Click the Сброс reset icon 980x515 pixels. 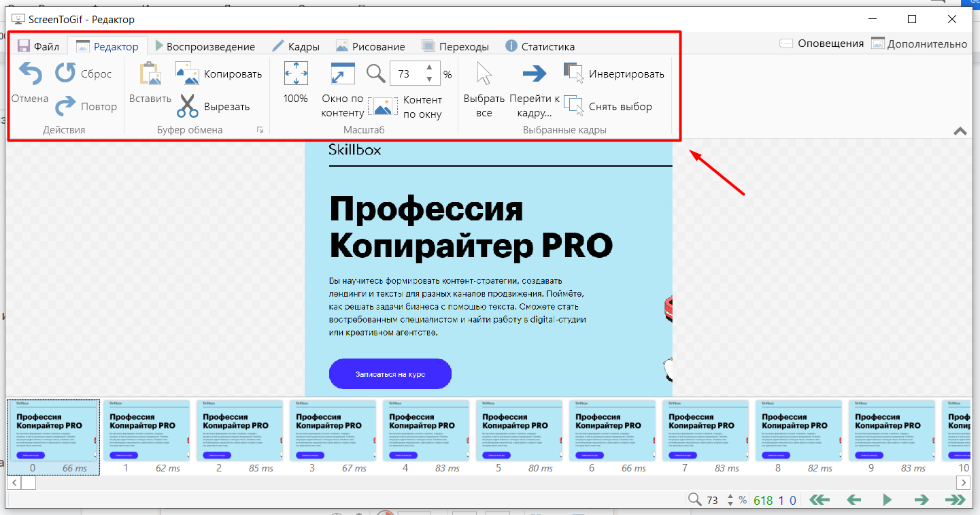[x=66, y=73]
